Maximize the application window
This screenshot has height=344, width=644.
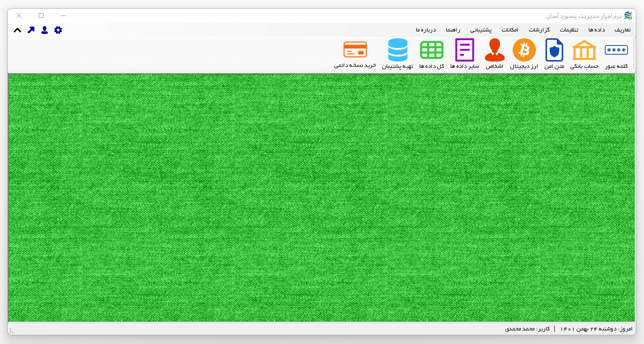[x=41, y=16]
